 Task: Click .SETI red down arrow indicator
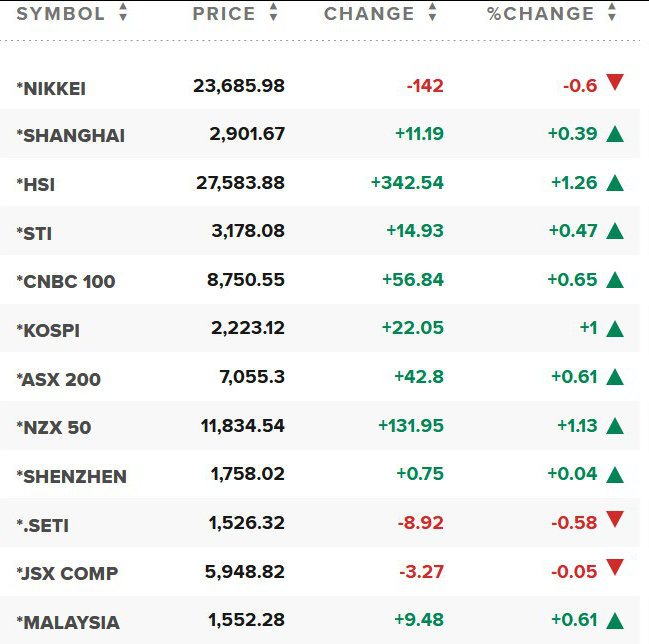pyautogui.click(x=615, y=519)
